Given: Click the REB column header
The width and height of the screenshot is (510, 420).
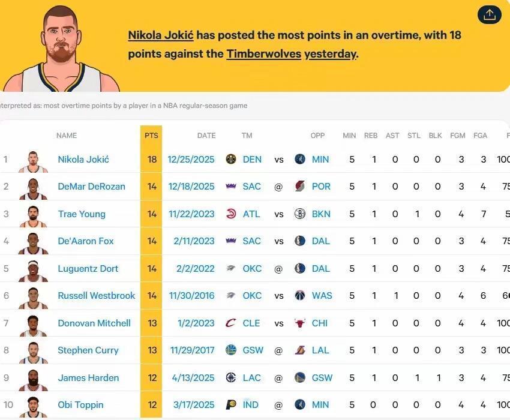Looking at the screenshot, I should pos(371,136).
